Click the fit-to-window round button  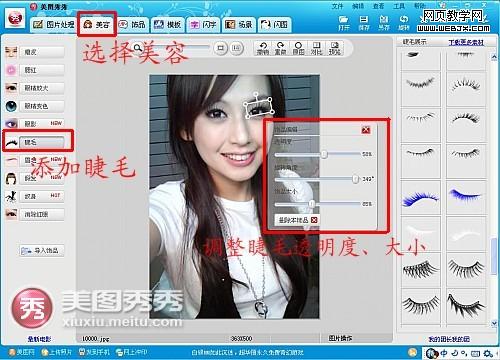coord(220,48)
